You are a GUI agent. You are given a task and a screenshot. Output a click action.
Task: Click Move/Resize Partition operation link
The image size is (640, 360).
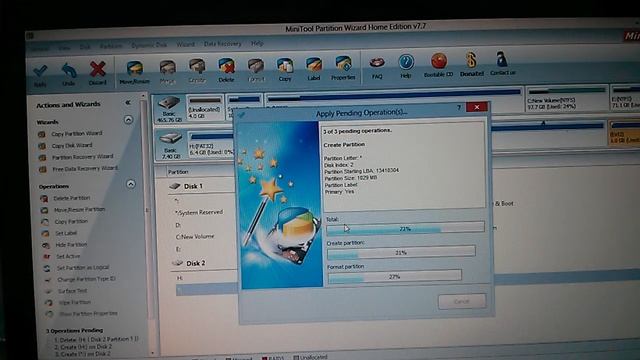coord(80,209)
